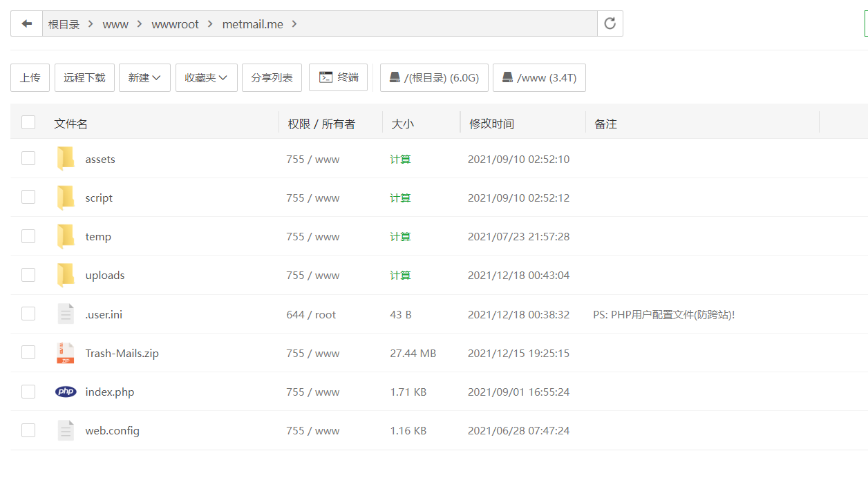Open the 终端 terminal button

click(338, 77)
